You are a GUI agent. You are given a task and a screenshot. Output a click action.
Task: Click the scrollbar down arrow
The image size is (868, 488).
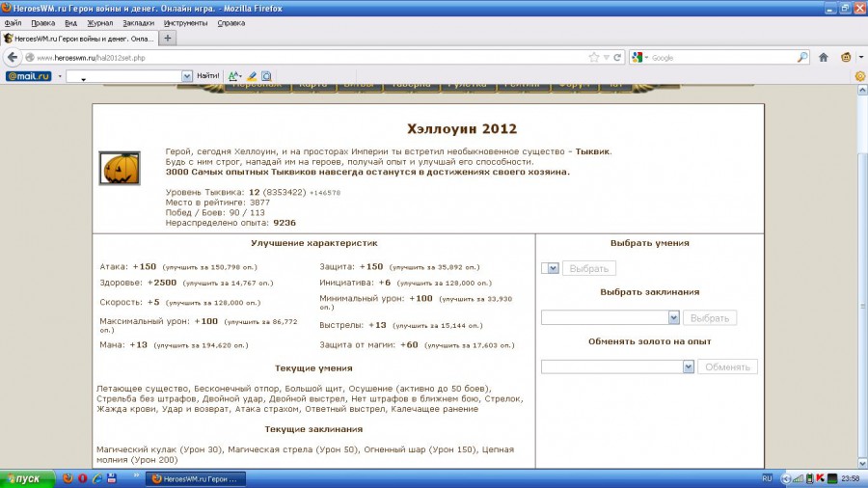coord(862,463)
